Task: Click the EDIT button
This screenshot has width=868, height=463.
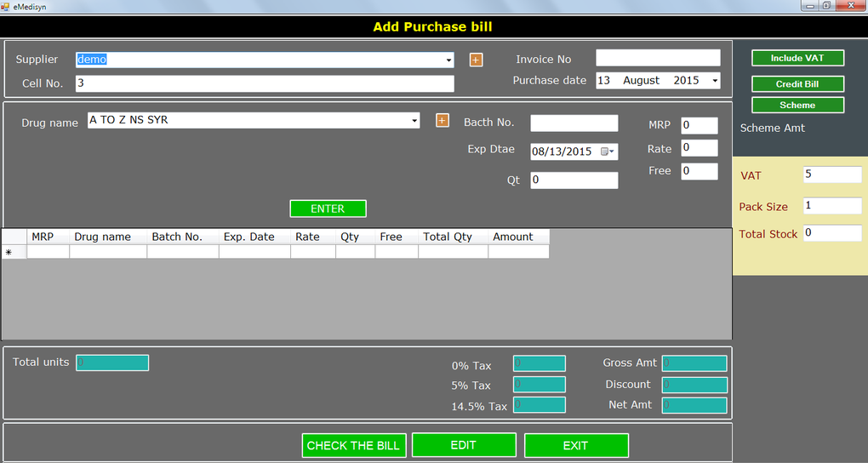Action: click(463, 445)
